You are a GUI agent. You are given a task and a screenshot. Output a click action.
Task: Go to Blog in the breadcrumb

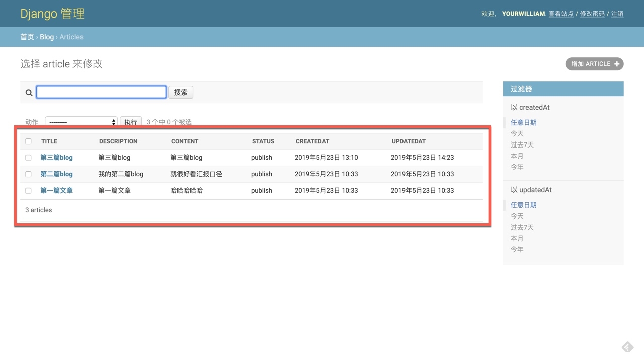(47, 37)
